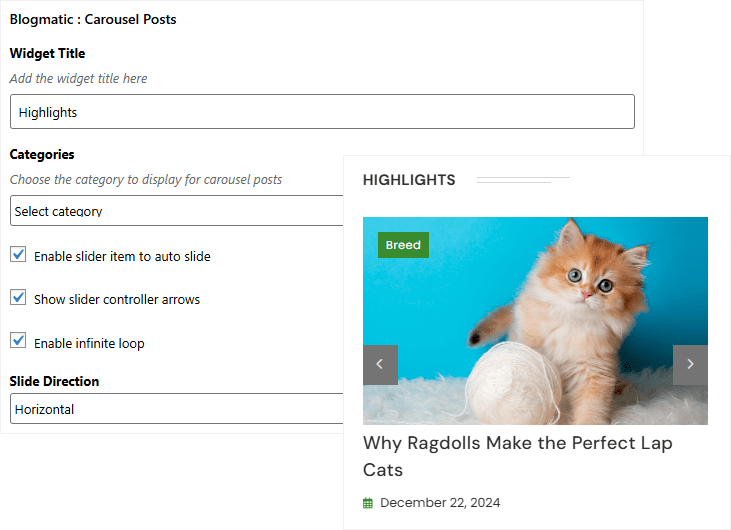Click the Blogmatic : Carousel Posts header

click(93, 19)
